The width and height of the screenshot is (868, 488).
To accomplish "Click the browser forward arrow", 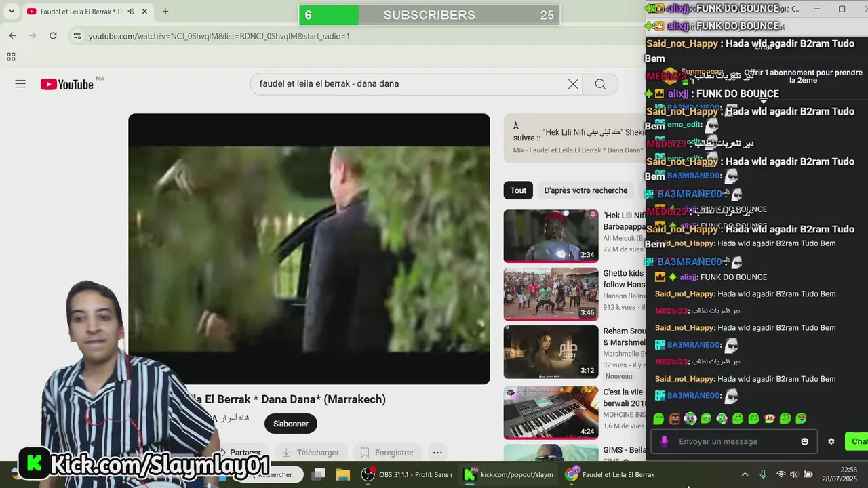I will click(x=33, y=35).
